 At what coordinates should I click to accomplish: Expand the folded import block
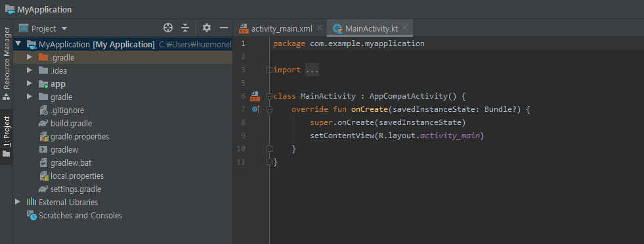pos(269,70)
